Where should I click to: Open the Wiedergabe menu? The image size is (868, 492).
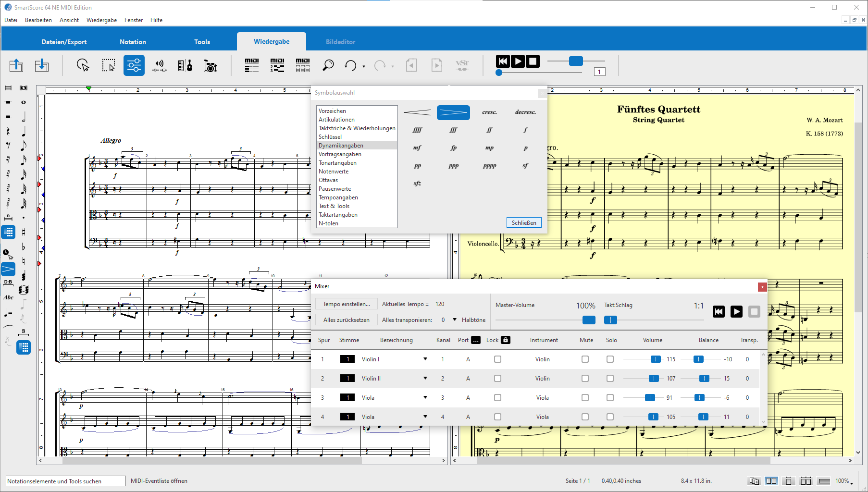(x=101, y=20)
